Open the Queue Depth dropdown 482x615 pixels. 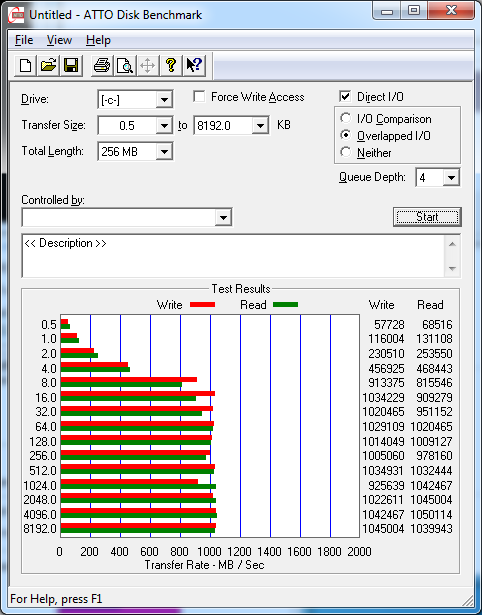(451, 178)
